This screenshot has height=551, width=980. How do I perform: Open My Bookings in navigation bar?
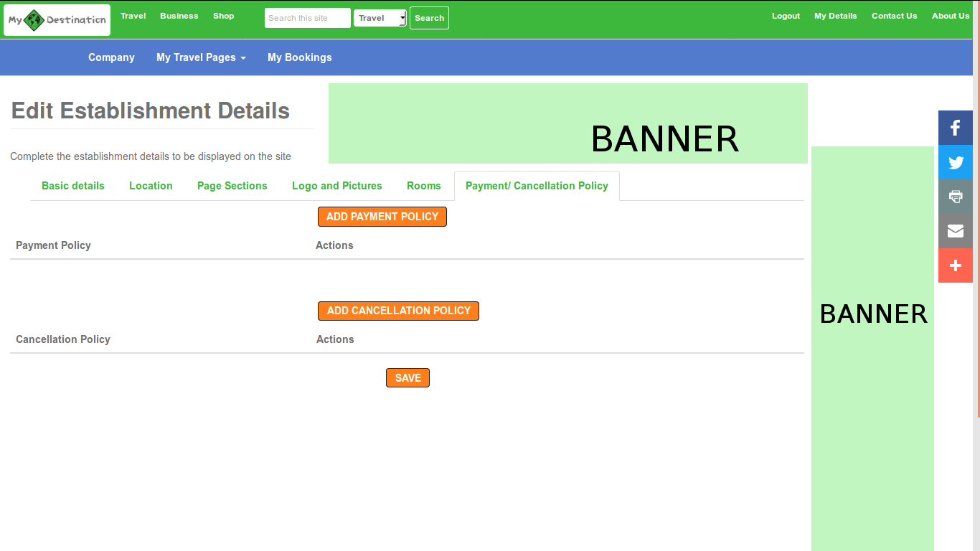(299, 57)
